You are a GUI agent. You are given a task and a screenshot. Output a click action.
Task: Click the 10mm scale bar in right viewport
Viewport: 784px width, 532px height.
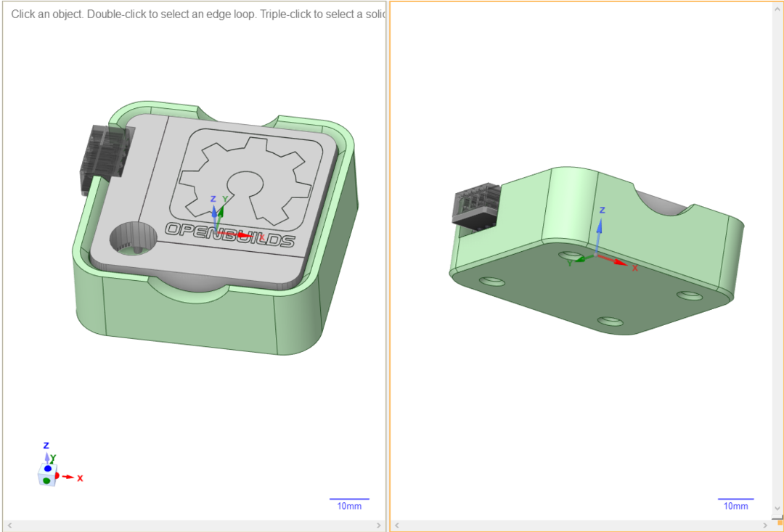point(735,502)
